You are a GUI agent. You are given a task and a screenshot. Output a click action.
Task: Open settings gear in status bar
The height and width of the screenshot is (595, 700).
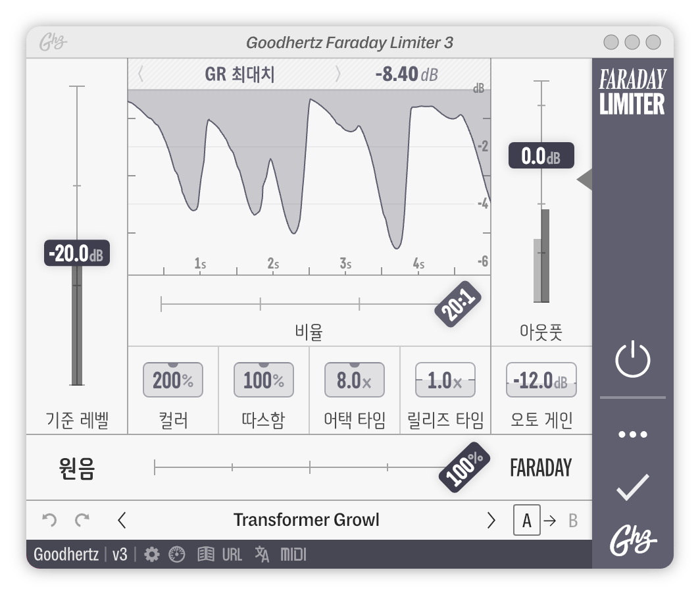(152, 554)
